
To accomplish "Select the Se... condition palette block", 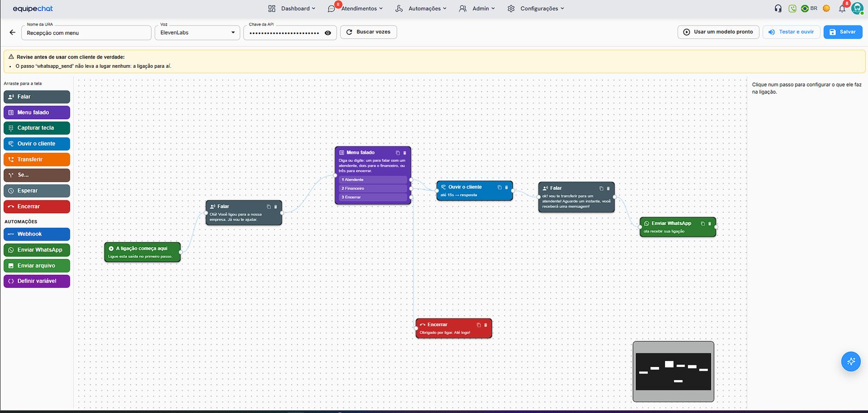I will 37,175.
